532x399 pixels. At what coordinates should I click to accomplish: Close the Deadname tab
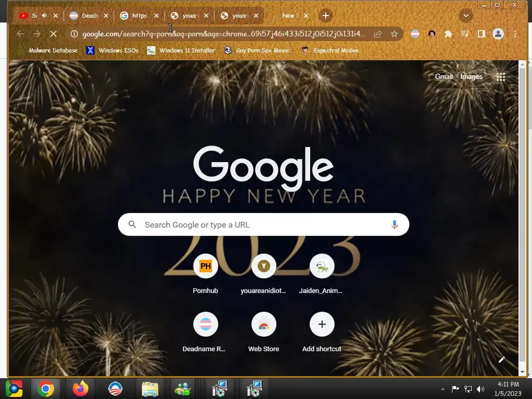click(x=106, y=16)
